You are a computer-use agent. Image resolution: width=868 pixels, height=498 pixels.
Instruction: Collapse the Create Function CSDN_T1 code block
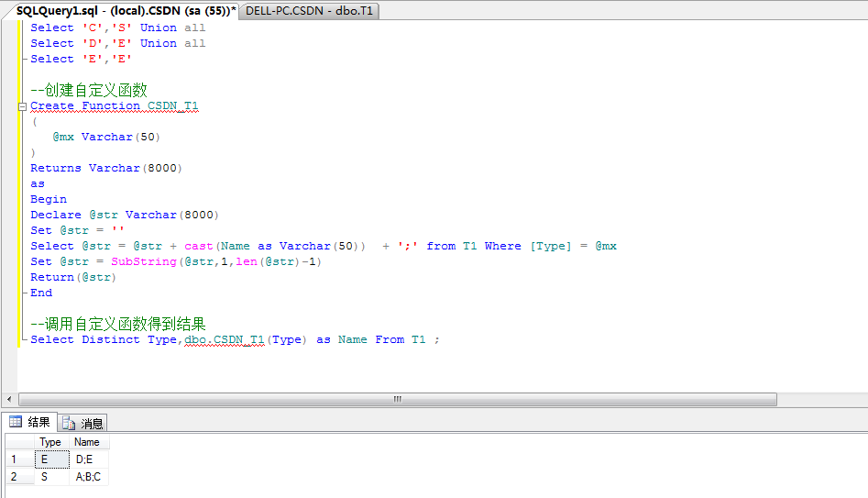[22, 106]
